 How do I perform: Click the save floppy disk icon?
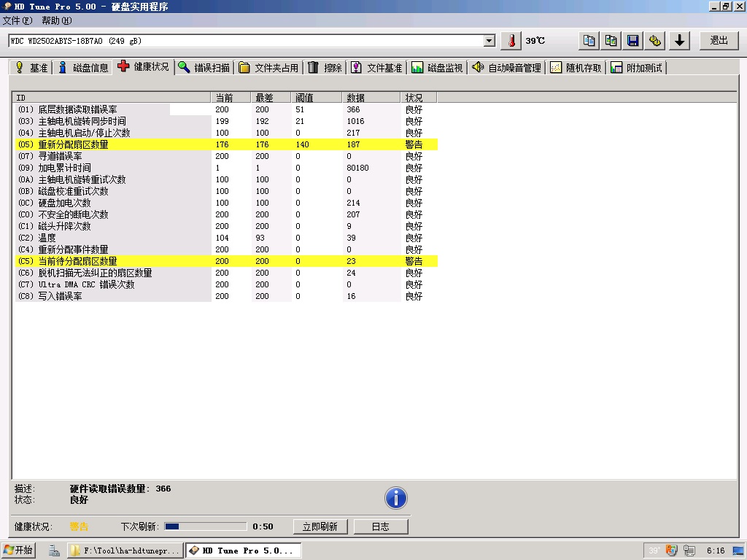tap(632, 41)
